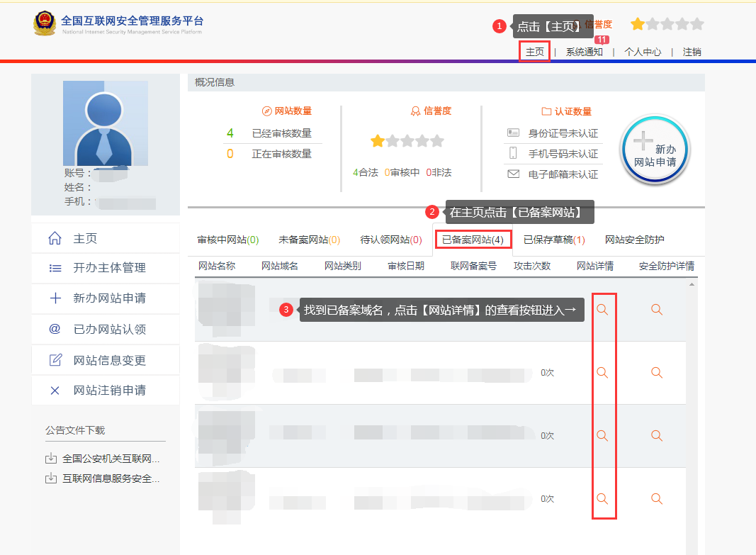Viewport: 756px width, 555px height.
Task: Open security protection details in first row
Action: [x=657, y=310]
